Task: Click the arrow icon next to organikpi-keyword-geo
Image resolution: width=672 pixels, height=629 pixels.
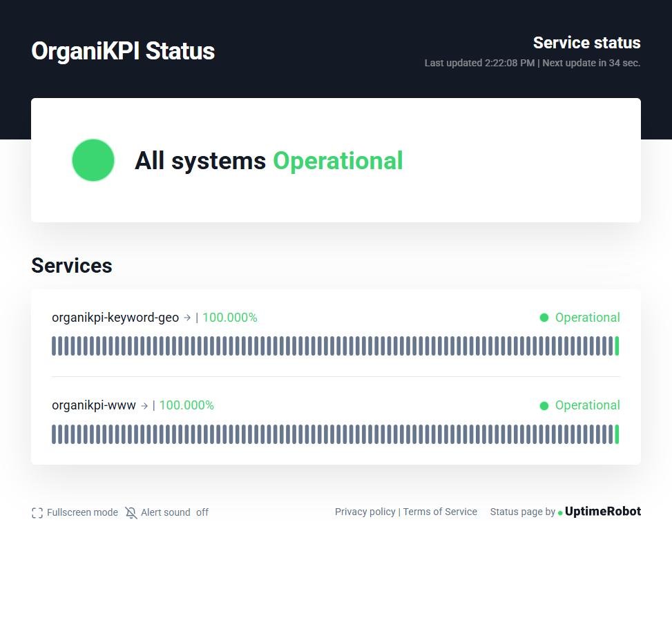Action: point(187,318)
